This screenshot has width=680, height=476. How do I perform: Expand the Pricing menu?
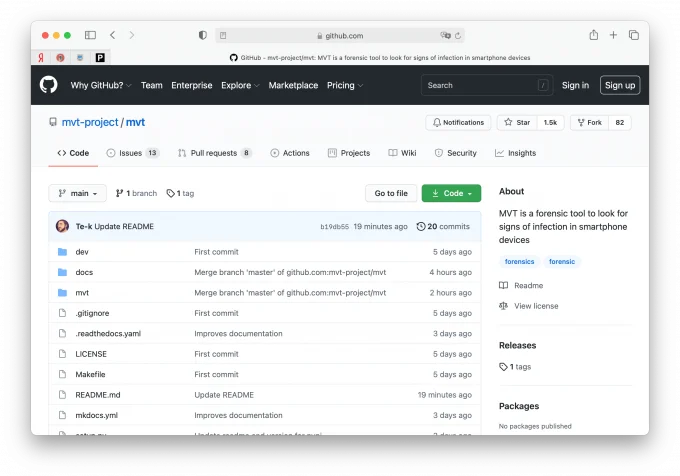[345, 85]
